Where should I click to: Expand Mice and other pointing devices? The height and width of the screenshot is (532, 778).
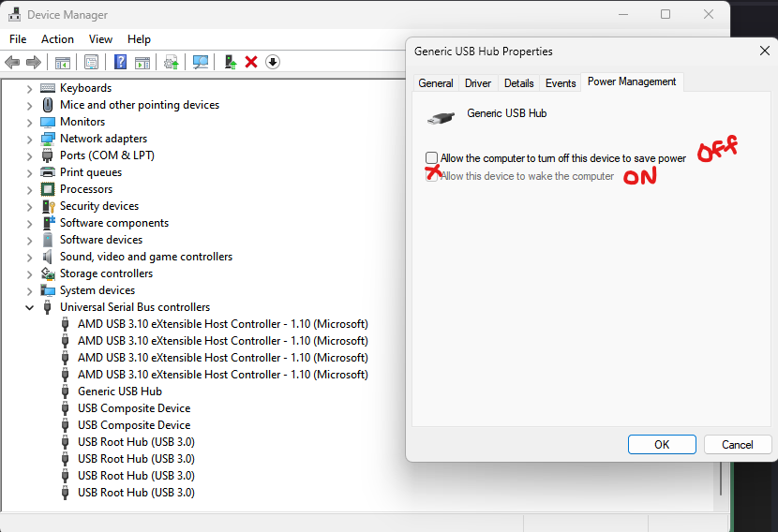pos(29,106)
